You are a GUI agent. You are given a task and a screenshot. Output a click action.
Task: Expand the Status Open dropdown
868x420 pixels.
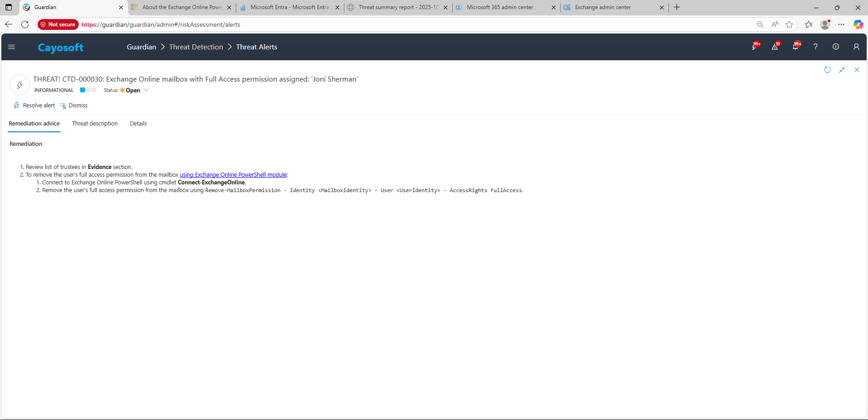pyautogui.click(x=146, y=90)
